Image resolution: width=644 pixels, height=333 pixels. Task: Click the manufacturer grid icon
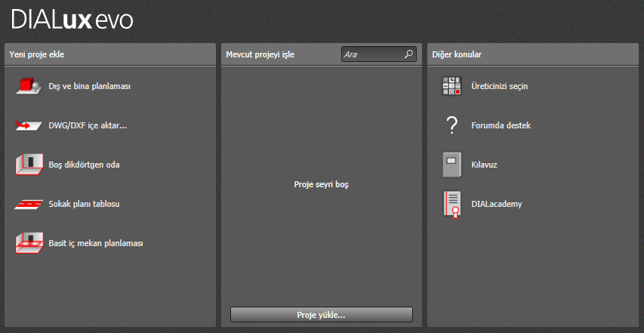click(451, 86)
